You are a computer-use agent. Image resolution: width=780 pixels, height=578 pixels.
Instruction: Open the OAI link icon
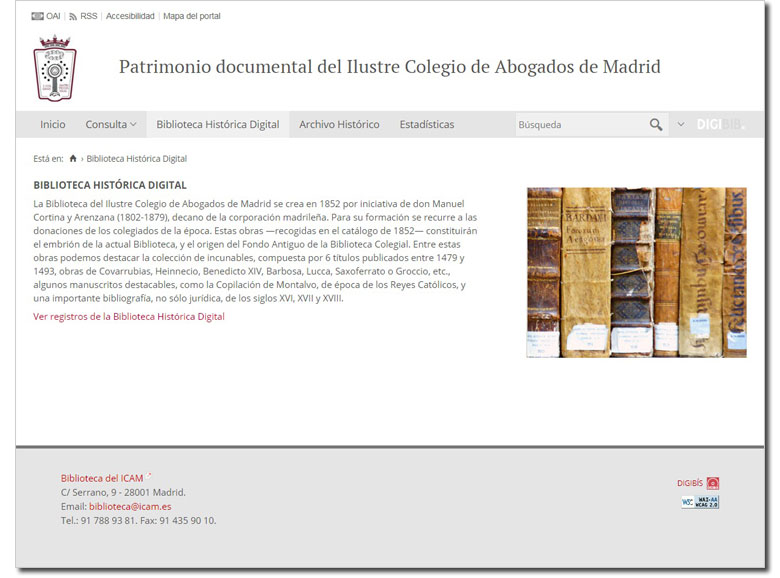point(37,16)
